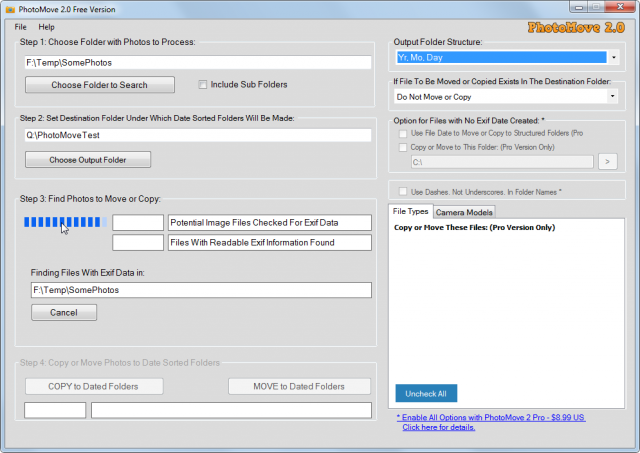The width and height of the screenshot is (640, 453).
Task: Enable Include Sub Folders checkbox
Action: click(x=202, y=84)
